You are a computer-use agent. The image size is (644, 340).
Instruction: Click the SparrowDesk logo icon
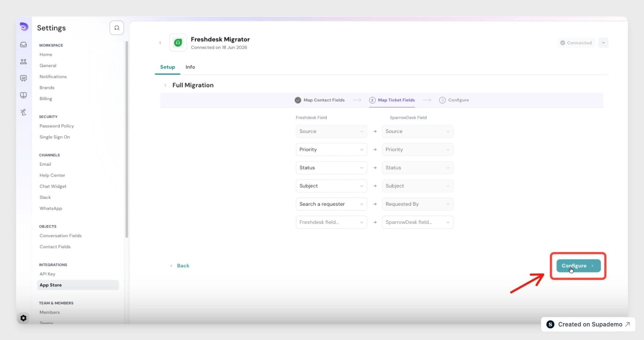pyautogui.click(x=24, y=27)
